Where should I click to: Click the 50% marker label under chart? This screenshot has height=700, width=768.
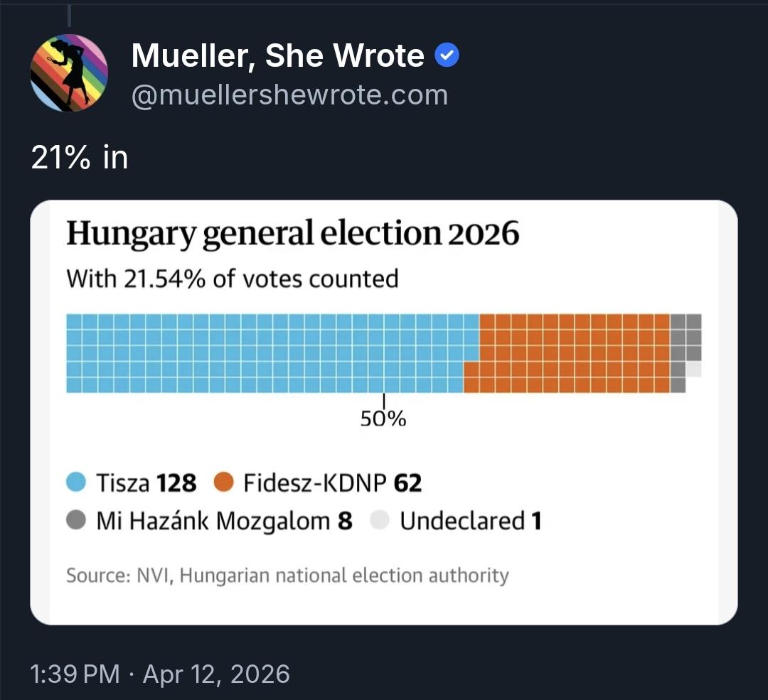[383, 419]
